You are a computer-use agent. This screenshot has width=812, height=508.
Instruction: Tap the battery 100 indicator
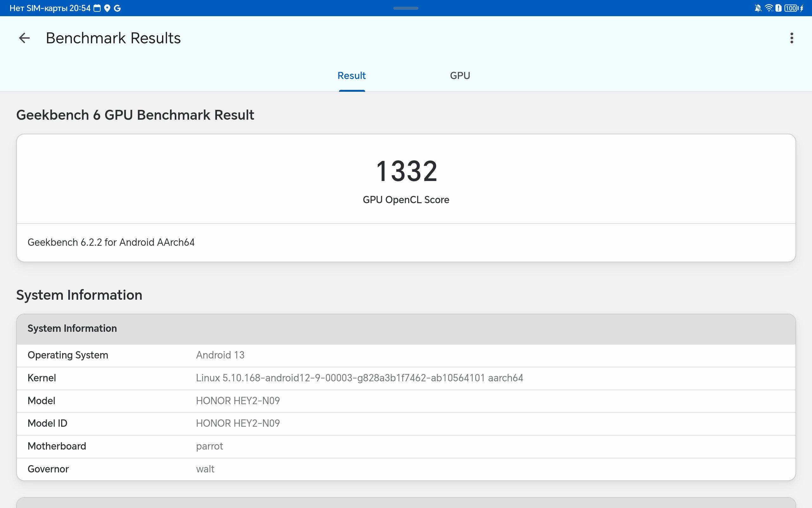(x=791, y=8)
